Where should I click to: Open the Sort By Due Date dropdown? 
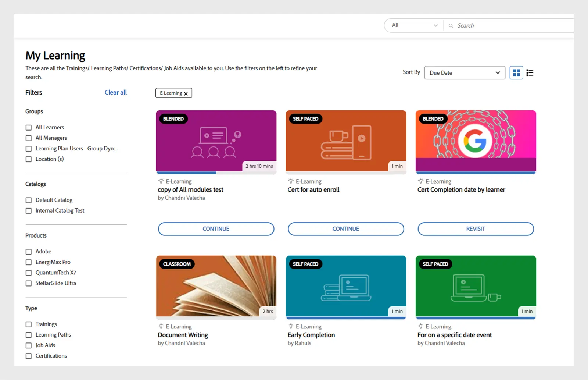pyautogui.click(x=465, y=72)
